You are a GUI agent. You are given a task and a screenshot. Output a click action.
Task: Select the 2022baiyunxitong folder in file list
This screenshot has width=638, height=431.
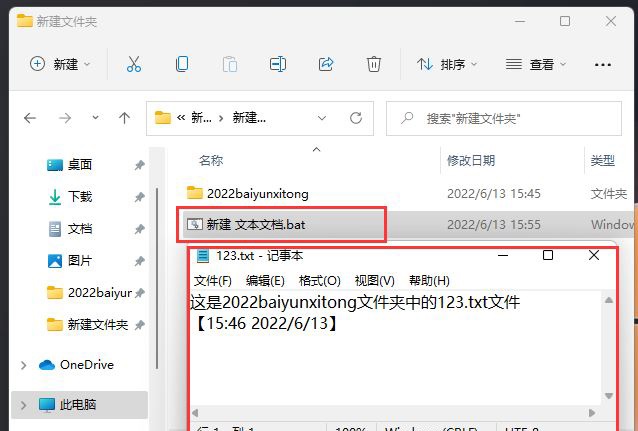[257, 193]
